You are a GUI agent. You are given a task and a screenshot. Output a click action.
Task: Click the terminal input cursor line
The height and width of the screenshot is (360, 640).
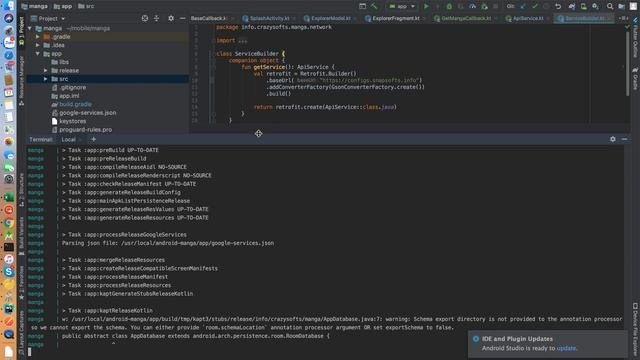29,352
